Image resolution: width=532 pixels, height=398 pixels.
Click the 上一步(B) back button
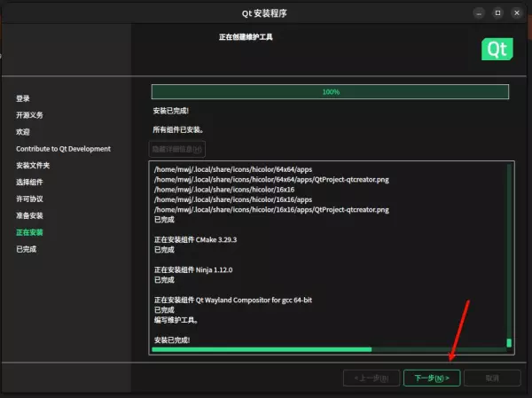[x=372, y=378]
